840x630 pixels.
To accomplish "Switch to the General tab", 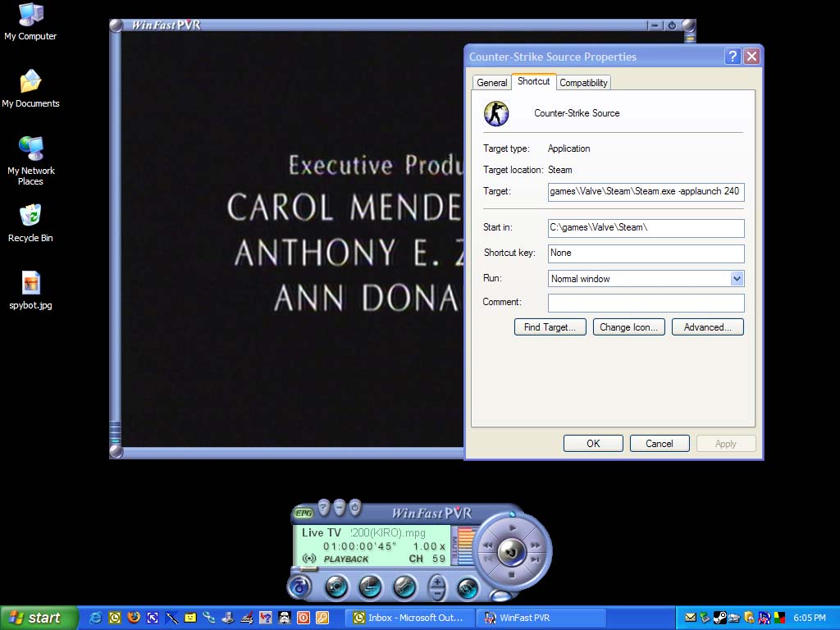I will tap(492, 83).
